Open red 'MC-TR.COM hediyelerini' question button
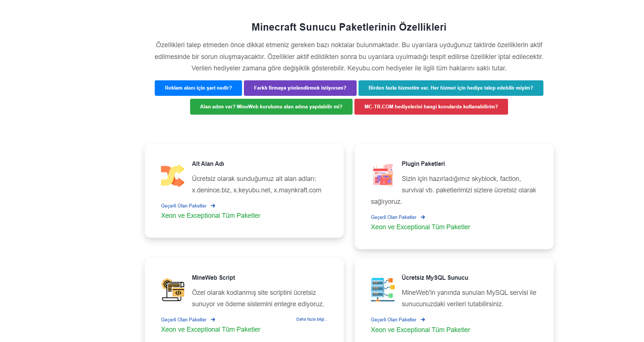Image resolution: width=644 pixels, height=342 pixels. pyautogui.click(x=431, y=107)
